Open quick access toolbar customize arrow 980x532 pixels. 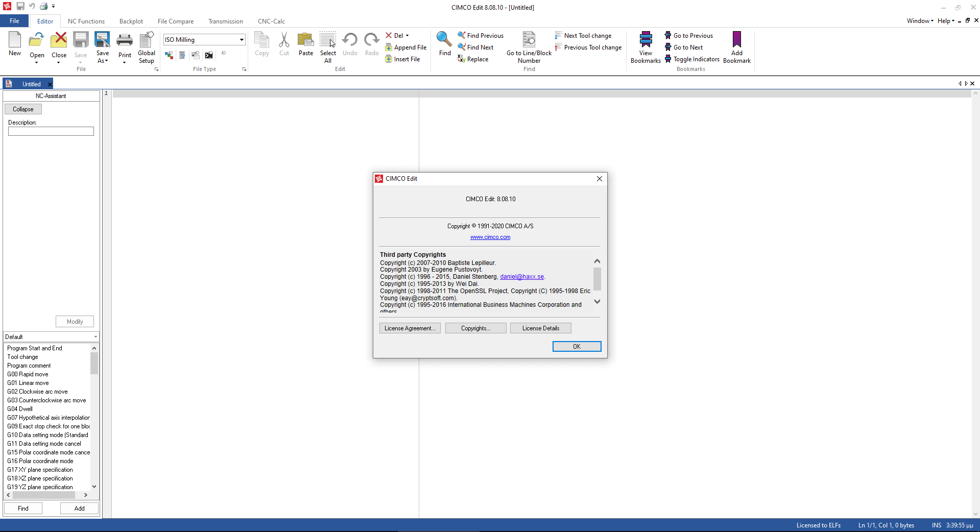[x=53, y=6]
